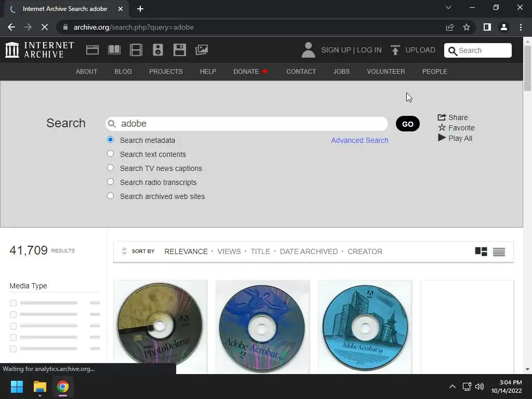
Task: Open the HELP menu item
Action: [208, 72]
